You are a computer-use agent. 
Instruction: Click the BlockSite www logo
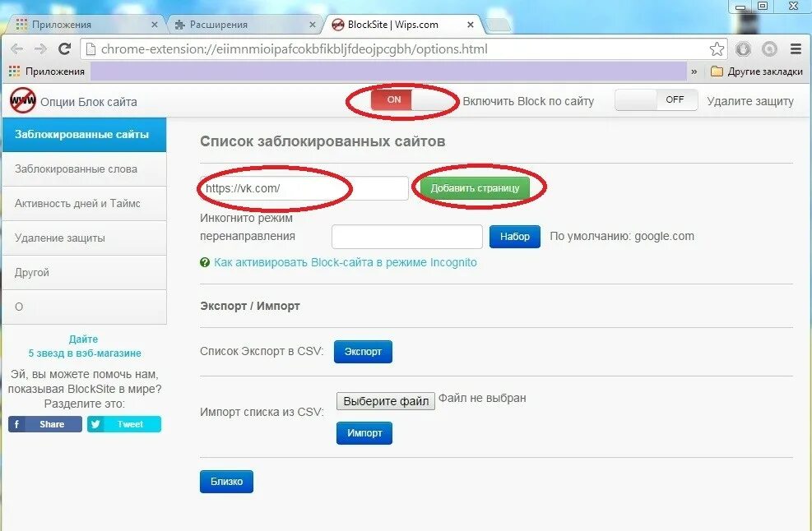pos(23,100)
